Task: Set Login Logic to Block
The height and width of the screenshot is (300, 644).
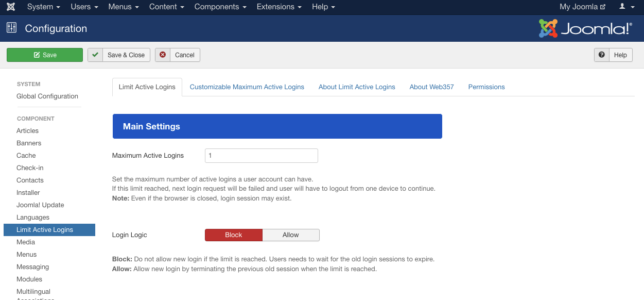Action: [x=234, y=235]
